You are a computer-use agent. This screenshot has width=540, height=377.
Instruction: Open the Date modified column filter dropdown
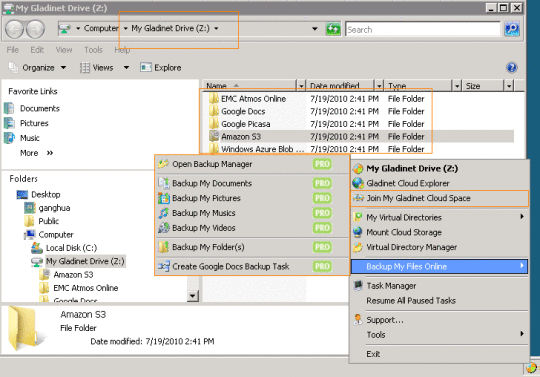(x=379, y=86)
